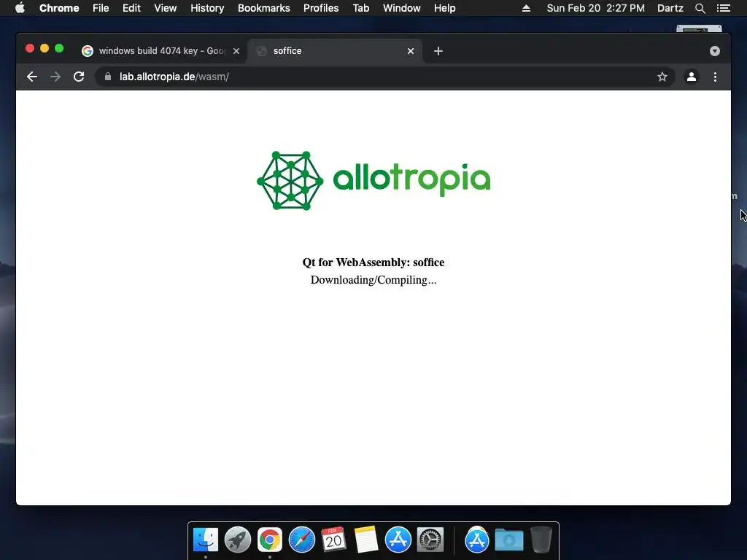Click the padlock site info icon

108,77
